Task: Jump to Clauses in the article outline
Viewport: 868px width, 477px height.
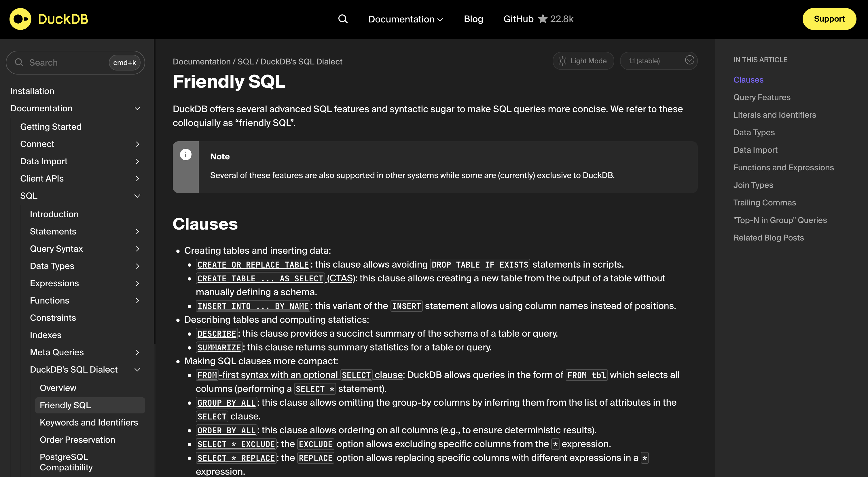Action: [748, 80]
